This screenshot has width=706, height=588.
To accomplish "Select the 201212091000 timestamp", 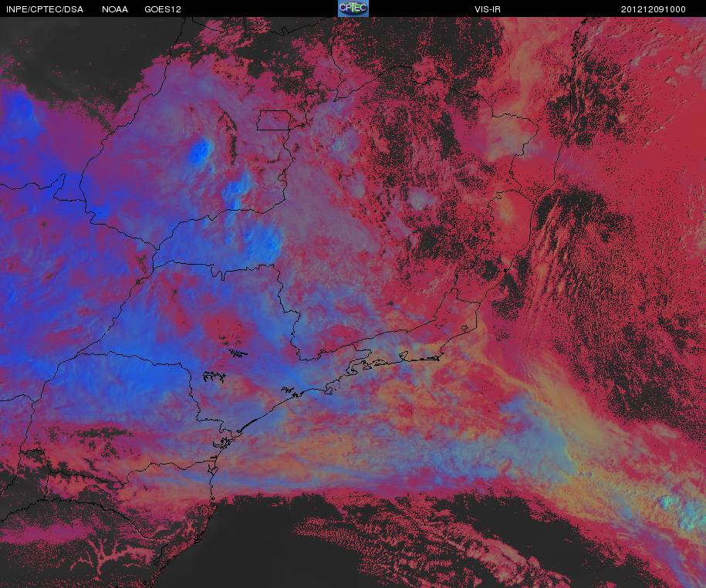I will click(x=654, y=9).
